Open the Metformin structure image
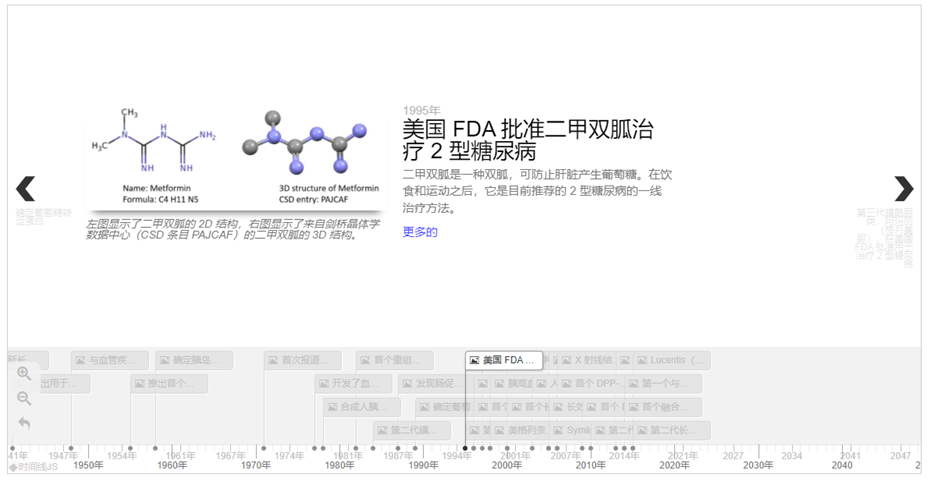This screenshot has width=931, height=481. coord(236,158)
